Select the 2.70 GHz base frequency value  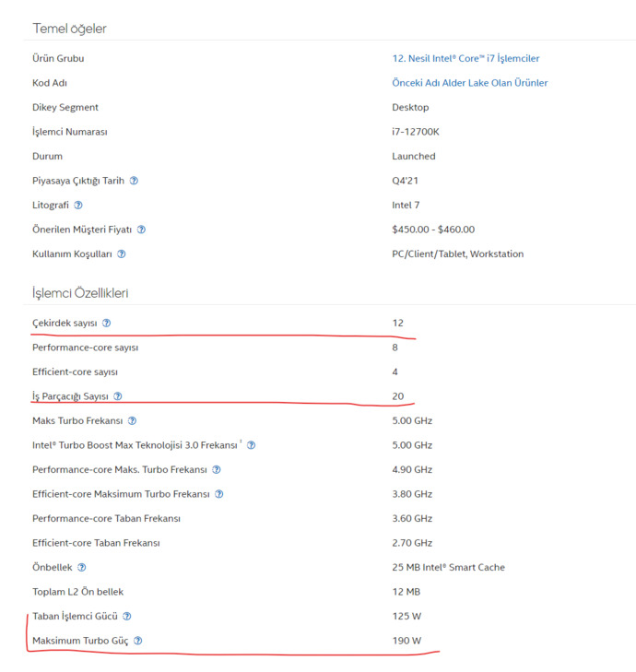tap(412, 543)
